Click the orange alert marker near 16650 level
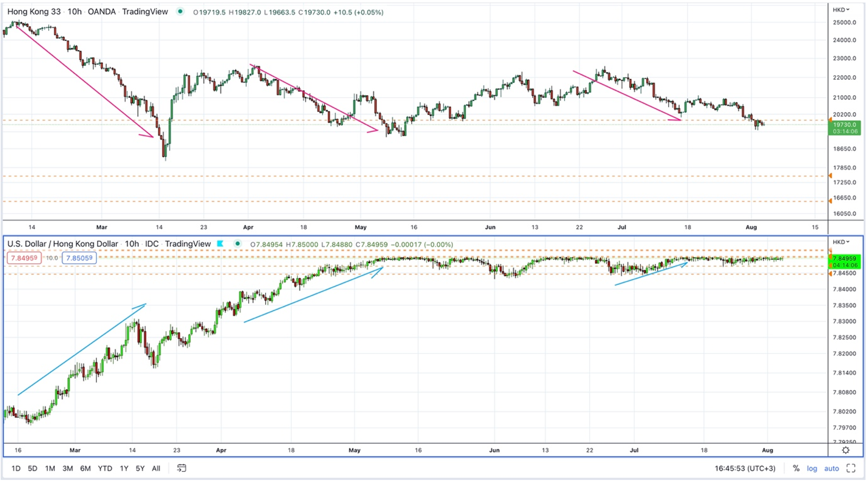Image resolution: width=868 pixels, height=481 pixels. pos(830,201)
